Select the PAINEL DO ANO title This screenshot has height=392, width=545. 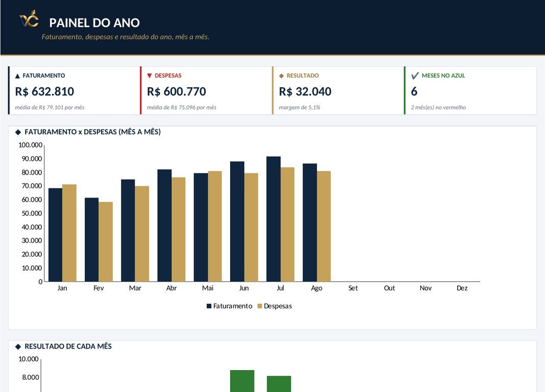point(94,23)
